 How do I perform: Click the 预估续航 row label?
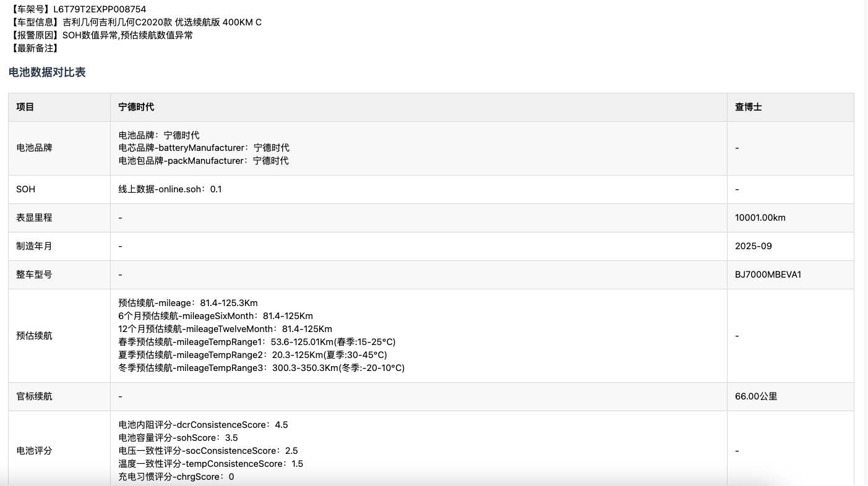click(34, 336)
